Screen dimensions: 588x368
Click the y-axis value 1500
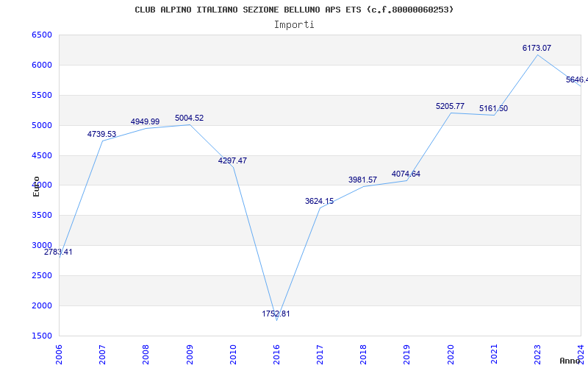[42, 336]
